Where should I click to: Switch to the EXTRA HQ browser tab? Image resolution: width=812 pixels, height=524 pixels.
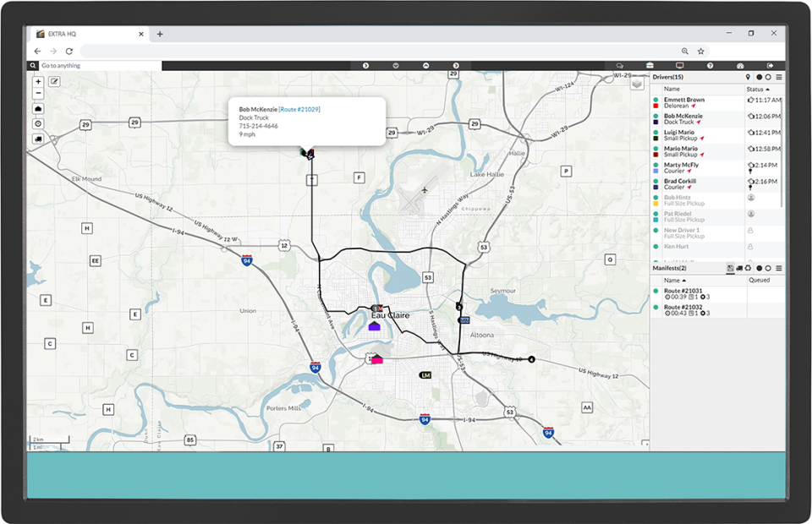tap(90, 34)
